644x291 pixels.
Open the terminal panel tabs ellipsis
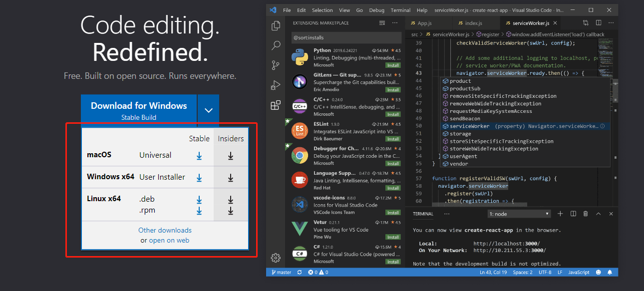pos(447,214)
